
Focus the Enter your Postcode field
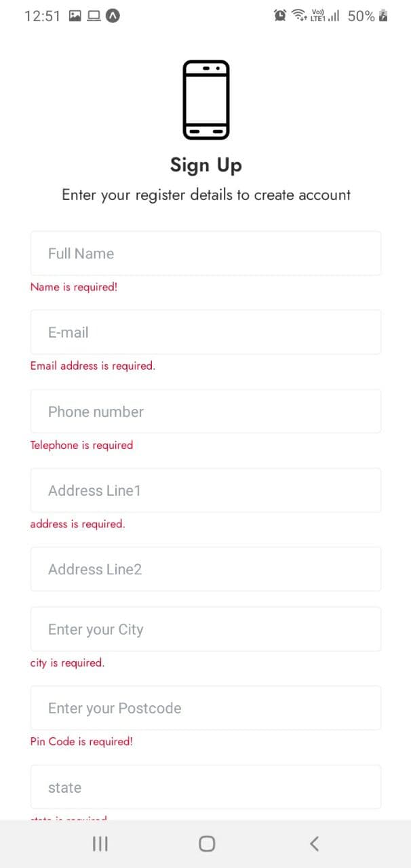(206, 708)
